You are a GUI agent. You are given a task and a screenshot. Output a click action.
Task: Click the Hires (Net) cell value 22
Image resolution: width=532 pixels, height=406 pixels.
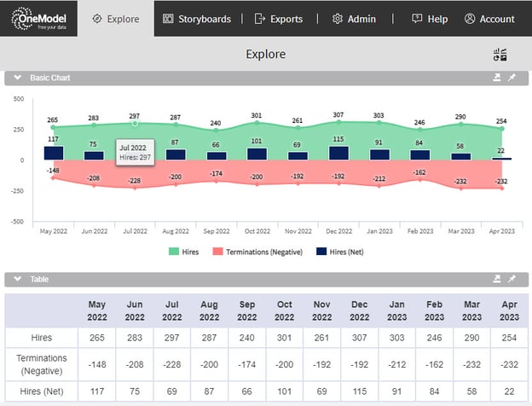509,391
